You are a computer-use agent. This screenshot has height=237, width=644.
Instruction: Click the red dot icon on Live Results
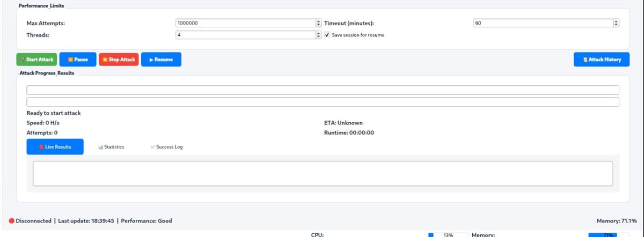[41, 147]
